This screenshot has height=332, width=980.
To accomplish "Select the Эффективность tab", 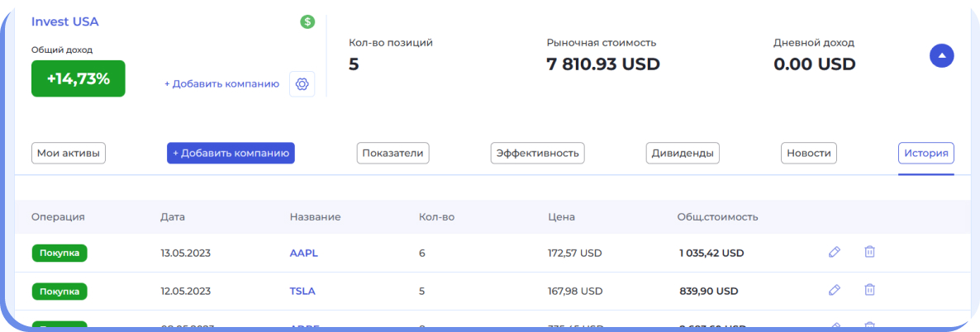I will (537, 153).
